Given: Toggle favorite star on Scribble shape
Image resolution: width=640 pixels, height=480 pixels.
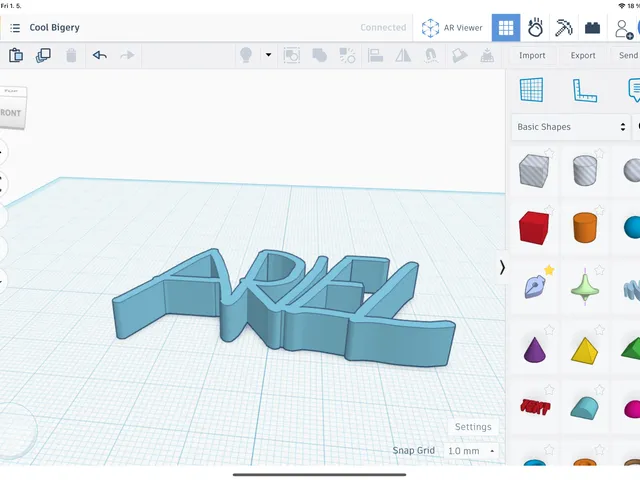Looking at the screenshot, I should [549, 270].
